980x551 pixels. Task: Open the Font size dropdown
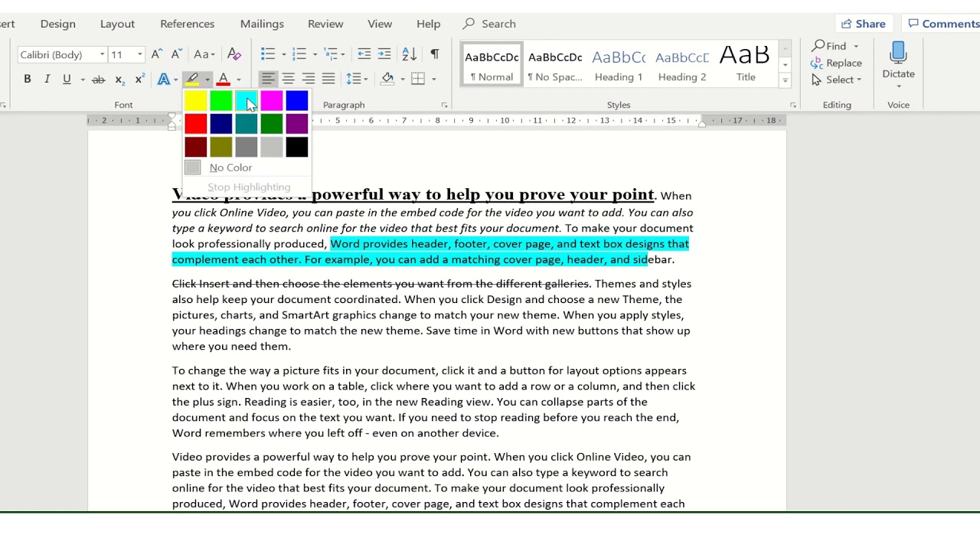[140, 54]
